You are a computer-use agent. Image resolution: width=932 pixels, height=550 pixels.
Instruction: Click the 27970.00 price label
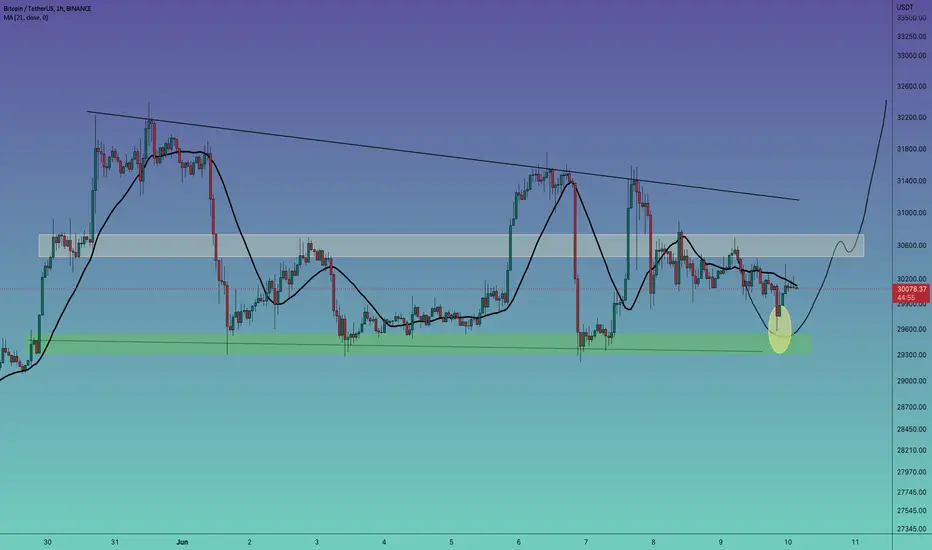pyautogui.click(x=911, y=472)
